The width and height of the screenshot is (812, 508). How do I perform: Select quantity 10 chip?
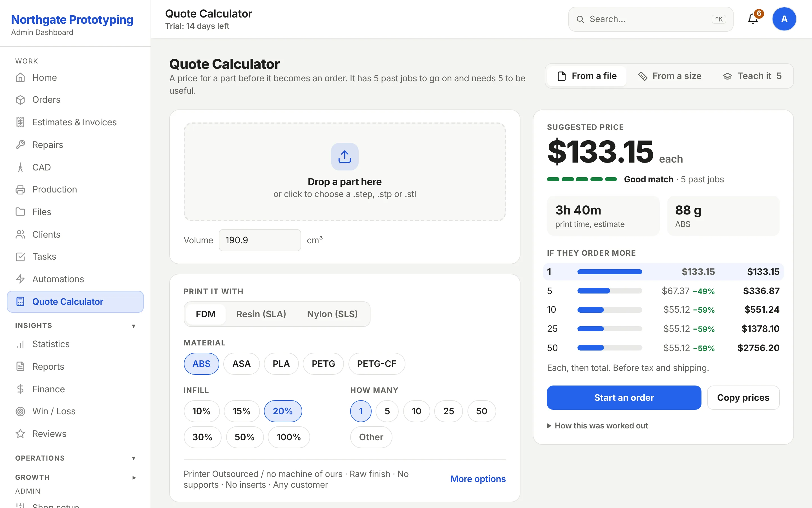click(x=416, y=411)
